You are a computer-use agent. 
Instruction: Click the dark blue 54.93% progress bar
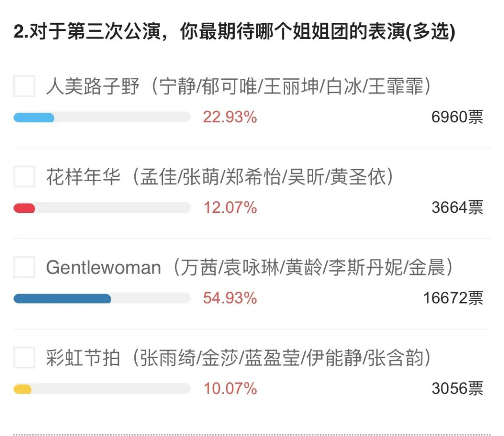pos(102,298)
